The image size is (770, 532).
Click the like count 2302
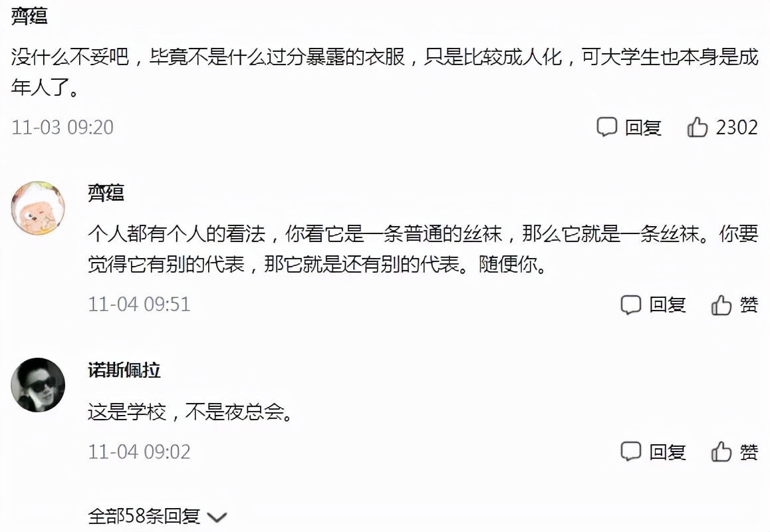pos(738,128)
